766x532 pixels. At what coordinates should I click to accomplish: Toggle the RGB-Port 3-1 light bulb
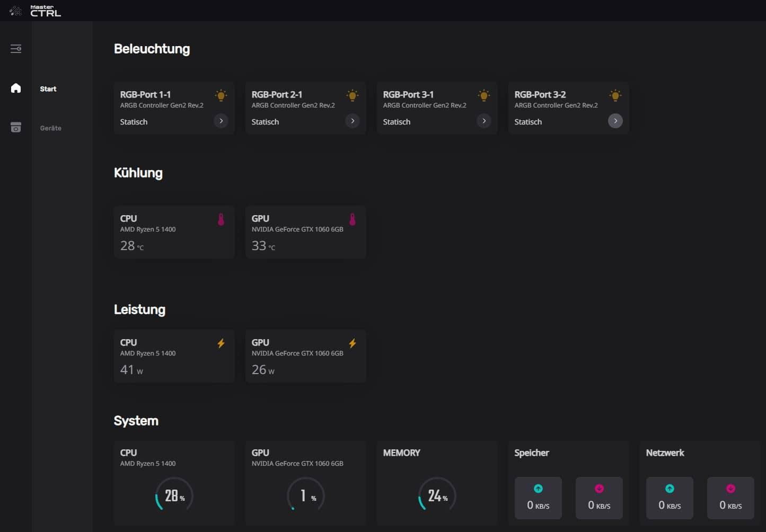(483, 95)
